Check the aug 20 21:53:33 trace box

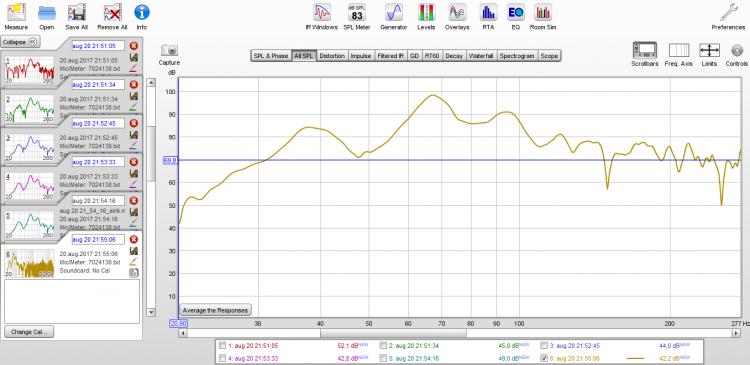click(222, 358)
